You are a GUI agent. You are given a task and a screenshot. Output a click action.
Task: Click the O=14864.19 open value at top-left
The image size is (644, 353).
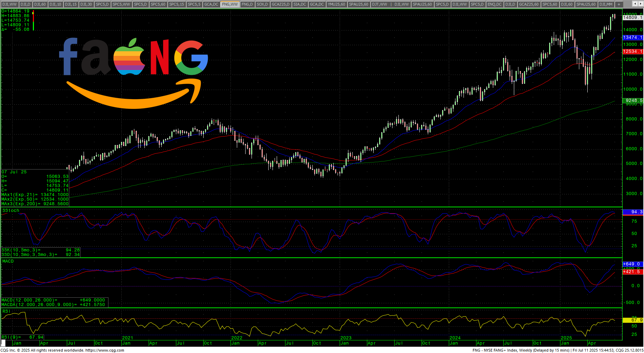coord(15,11)
